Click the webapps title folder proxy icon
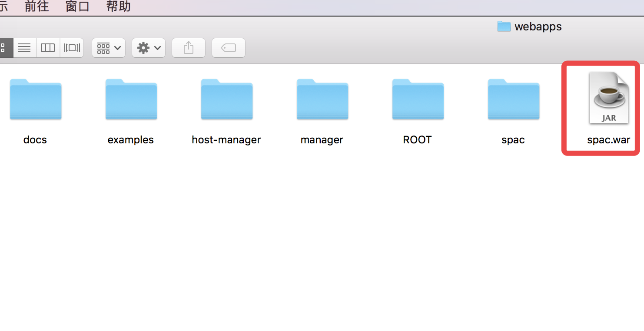Image resolution: width=644 pixels, height=331 pixels. click(x=504, y=26)
